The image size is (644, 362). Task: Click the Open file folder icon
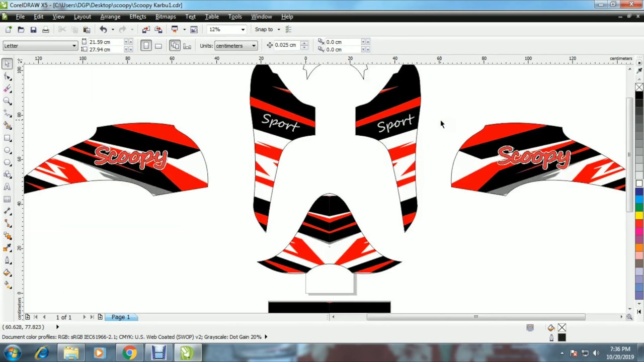click(21, 30)
